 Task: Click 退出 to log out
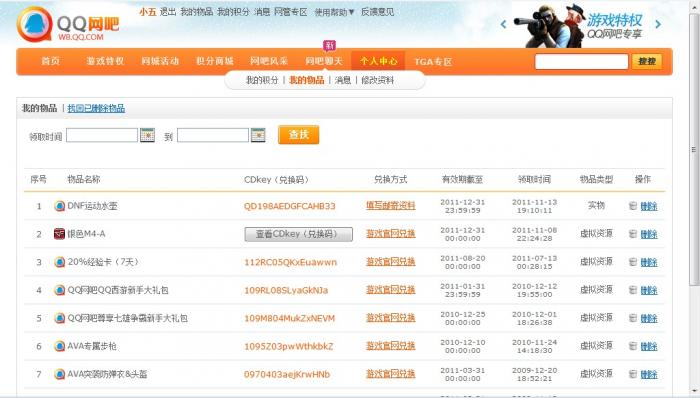pyautogui.click(x=168, y=12)
